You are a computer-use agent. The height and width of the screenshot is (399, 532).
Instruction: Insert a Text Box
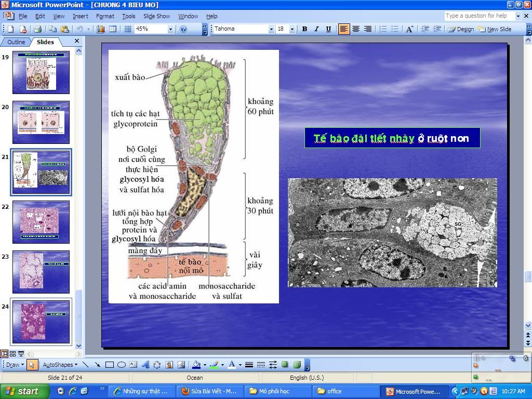click(134, 365)
